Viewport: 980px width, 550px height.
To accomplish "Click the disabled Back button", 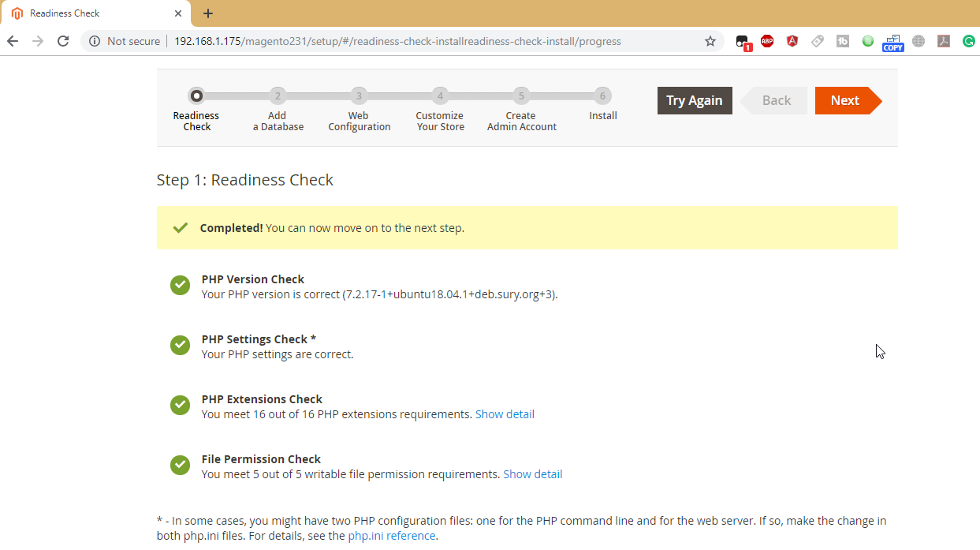I will point(773,100).
